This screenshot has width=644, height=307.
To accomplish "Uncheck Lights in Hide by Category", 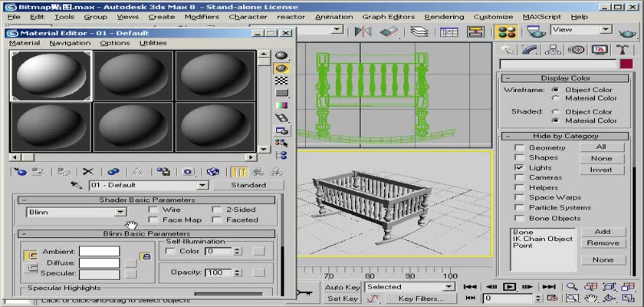I will [520, 167].
